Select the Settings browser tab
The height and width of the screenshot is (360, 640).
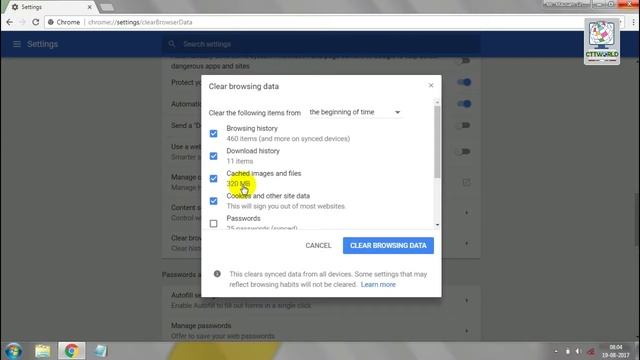pos(51,7)
